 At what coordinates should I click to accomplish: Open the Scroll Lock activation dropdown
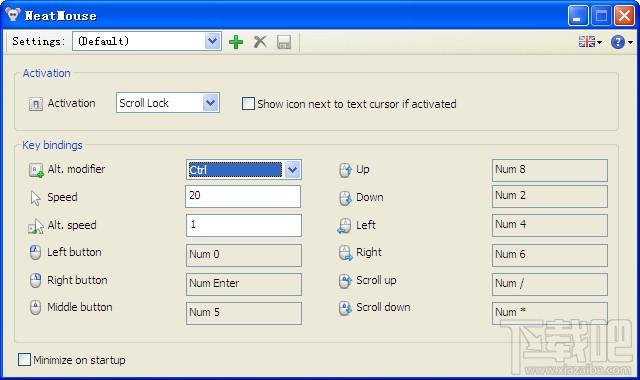click(211, 102)
